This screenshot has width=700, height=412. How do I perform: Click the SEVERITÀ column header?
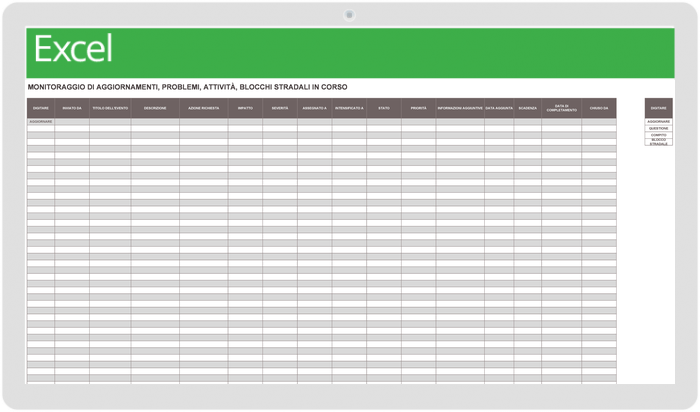[280, 108]
